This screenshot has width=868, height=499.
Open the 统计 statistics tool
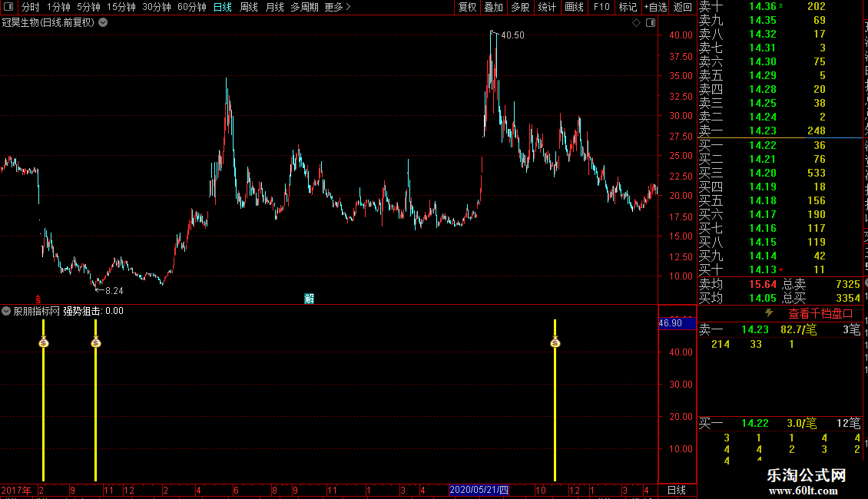click(547, 7)
